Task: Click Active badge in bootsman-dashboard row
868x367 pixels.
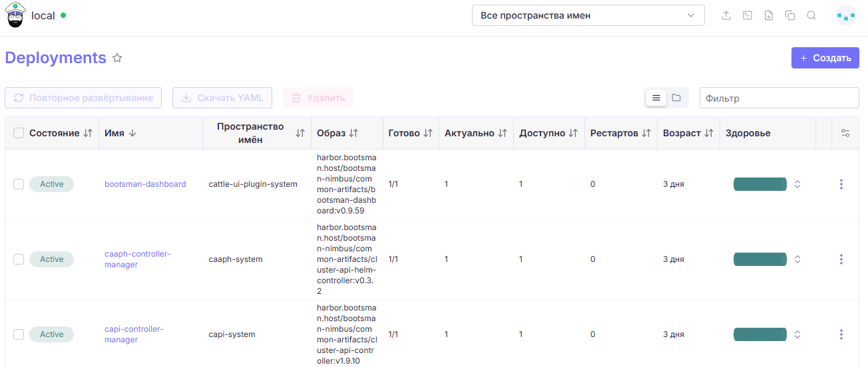Action: point(51,184)
